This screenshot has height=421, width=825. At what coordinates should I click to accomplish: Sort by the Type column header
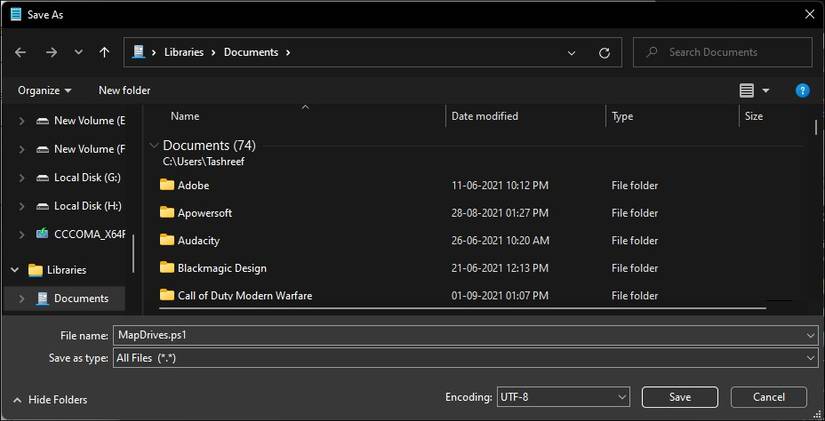622,116
